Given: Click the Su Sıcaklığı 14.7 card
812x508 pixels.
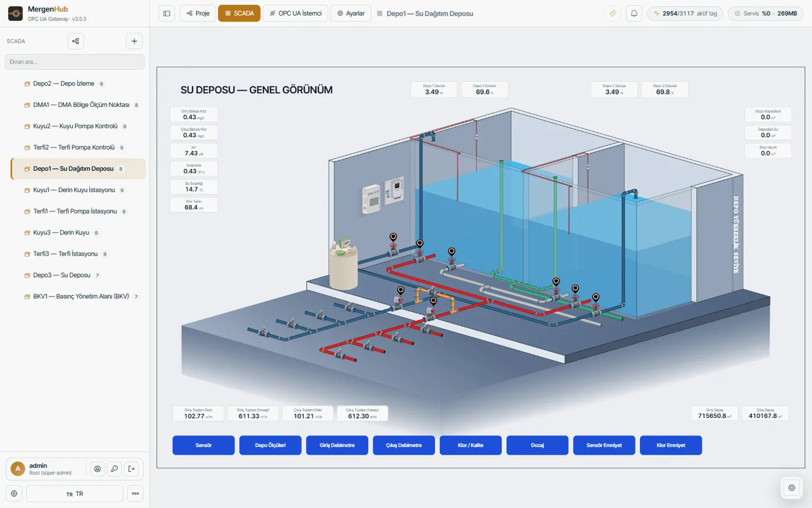Looking at the screenshot, I should point(194,186).
